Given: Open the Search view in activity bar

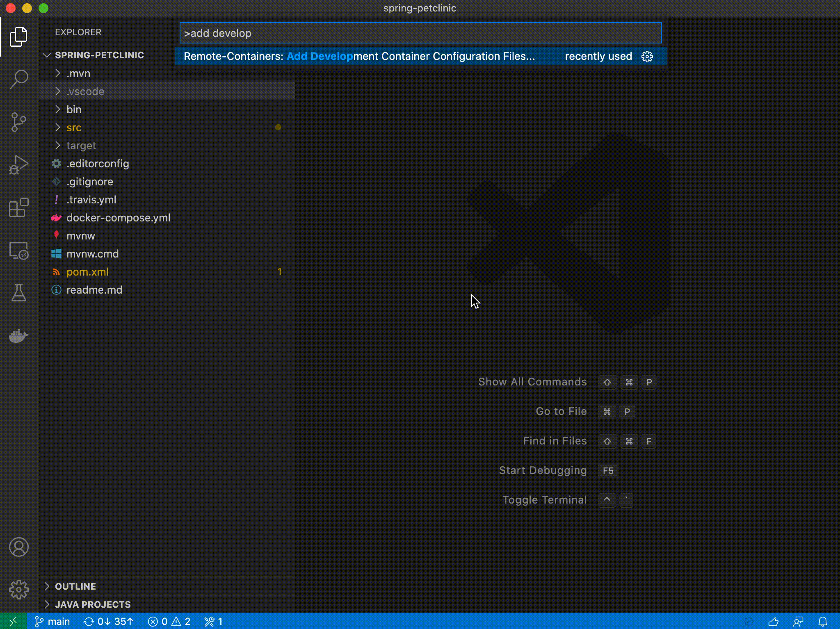Looking at the screenshot, I should point(19,79).
